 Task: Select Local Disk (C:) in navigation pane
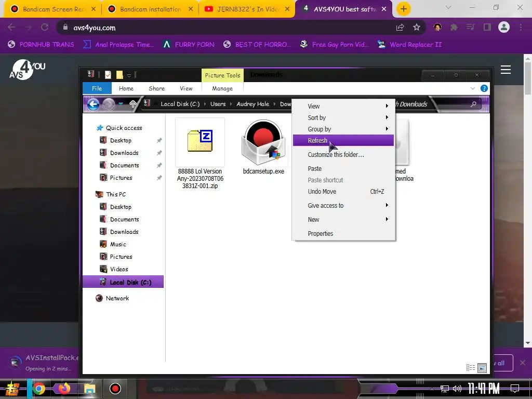(x=123, y=282)
